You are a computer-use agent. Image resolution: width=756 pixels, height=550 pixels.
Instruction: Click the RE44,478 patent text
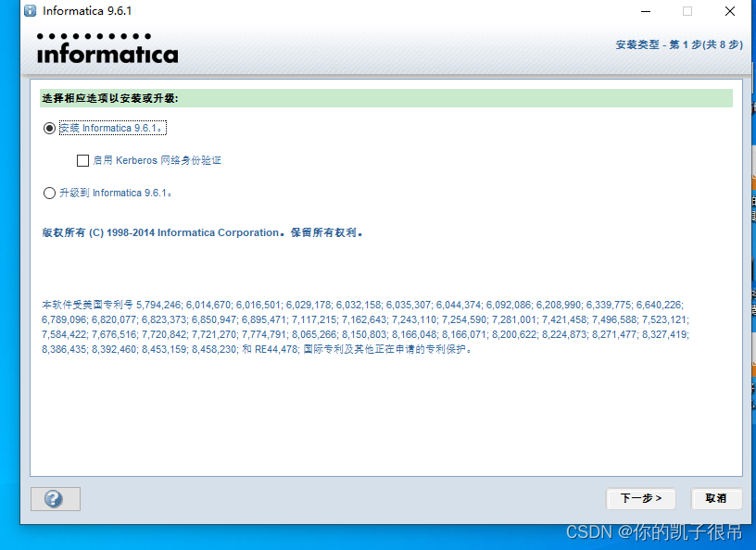276,349
